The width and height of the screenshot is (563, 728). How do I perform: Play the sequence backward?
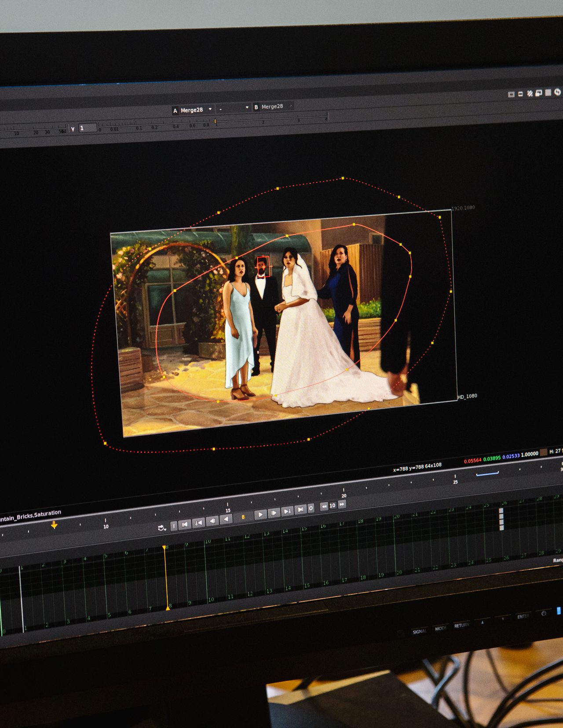pos(226,519)
